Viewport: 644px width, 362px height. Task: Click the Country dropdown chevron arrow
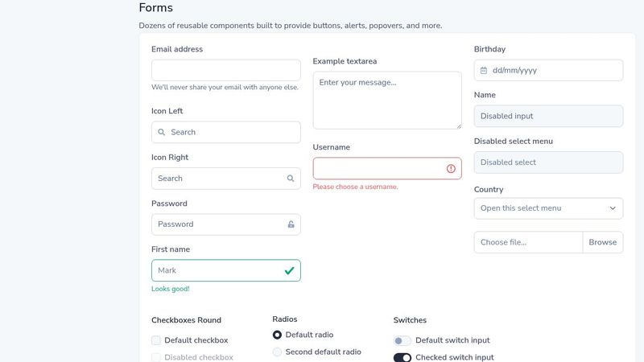(x=613, y=208)
